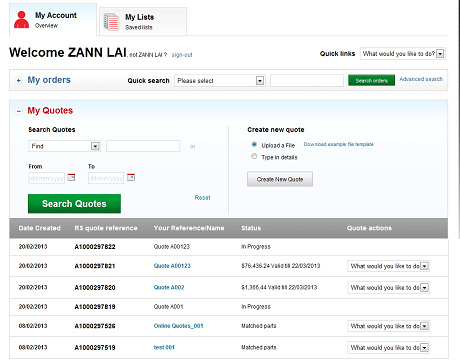Switch to the My Lists tab
The image size is (460, 364).
[143, 22]
